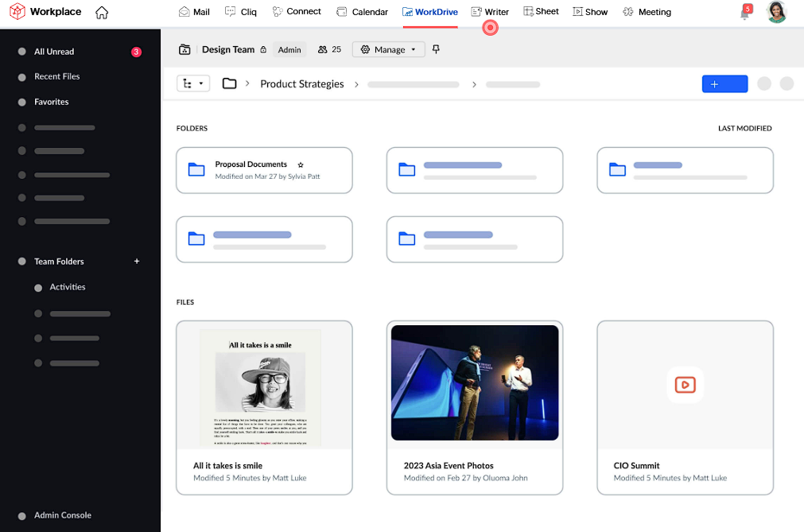The height and width of the screenshot is (532, 804).
Task: Sort by Last Modified header
Action: pyautogui.click(x=744, y=129)
